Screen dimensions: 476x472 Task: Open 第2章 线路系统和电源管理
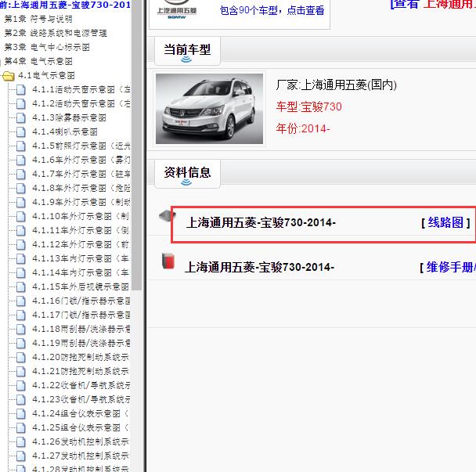pyautogui.click(x=56, y=33)
